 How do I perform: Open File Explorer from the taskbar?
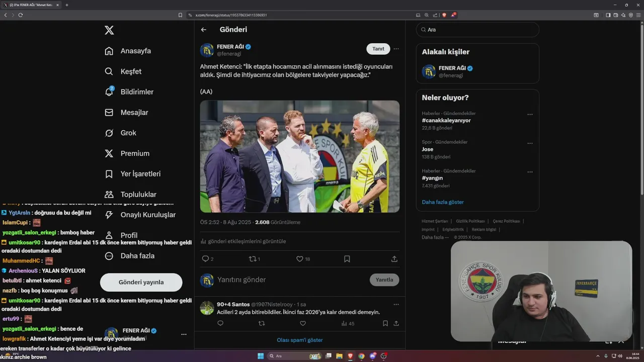pos(339,356)
